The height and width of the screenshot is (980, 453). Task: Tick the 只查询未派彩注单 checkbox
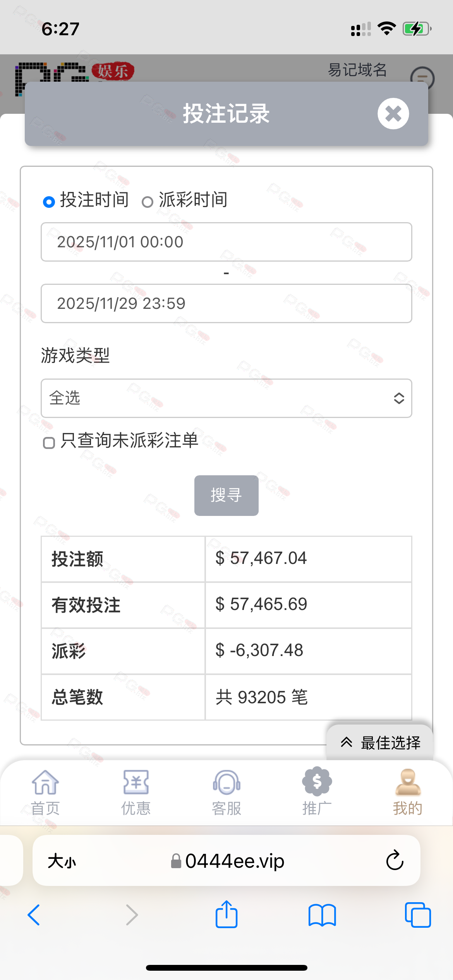[x=49, y=442]
